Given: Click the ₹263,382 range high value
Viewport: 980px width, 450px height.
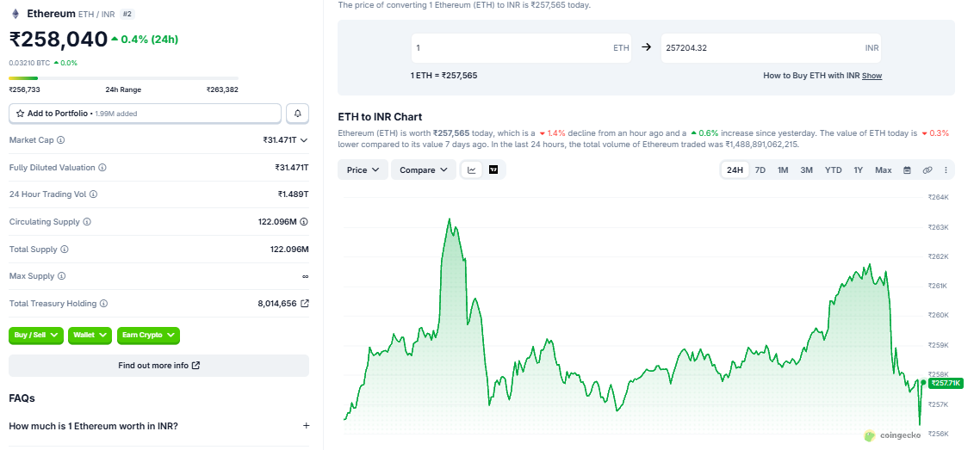Looking at the screenshot, I should pos(222,89).
